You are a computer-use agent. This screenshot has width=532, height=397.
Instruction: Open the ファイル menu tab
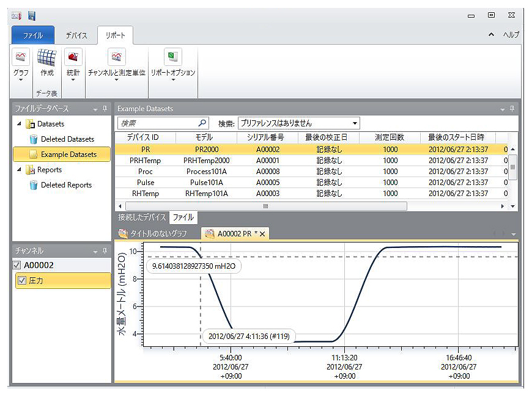[x=33, y=35]
